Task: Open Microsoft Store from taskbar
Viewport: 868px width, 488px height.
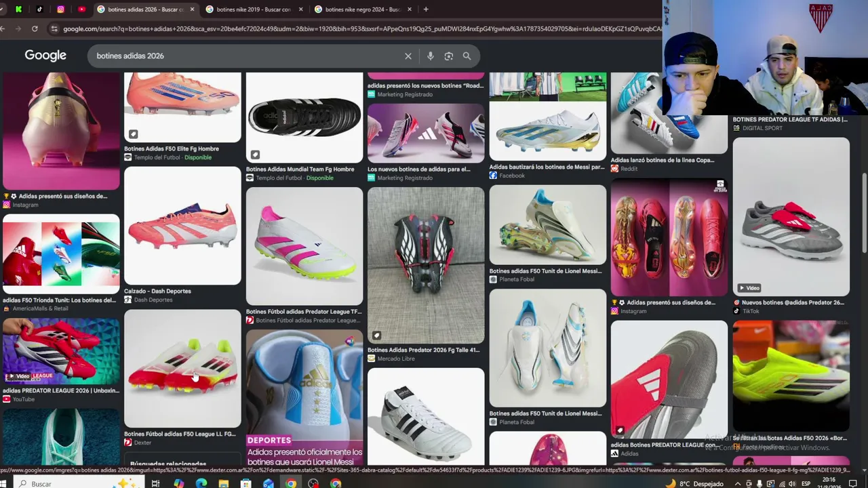Action: tap(246, 483)
